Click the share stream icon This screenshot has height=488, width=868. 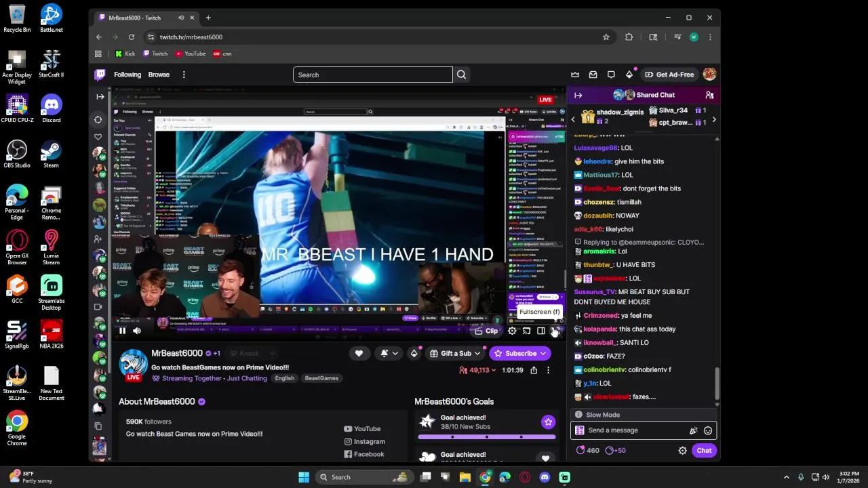point(534,370)
